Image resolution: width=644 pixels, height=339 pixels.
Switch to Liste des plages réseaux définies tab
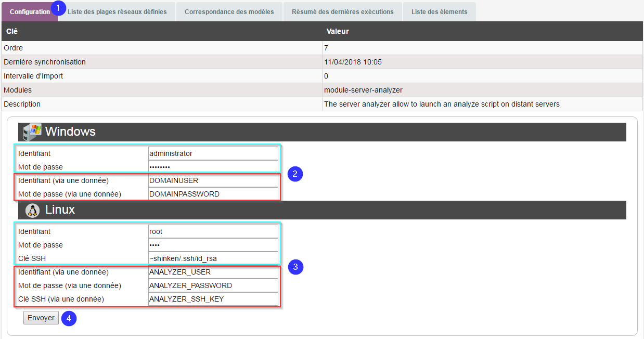pyautogui.click(x=118, y=11)
